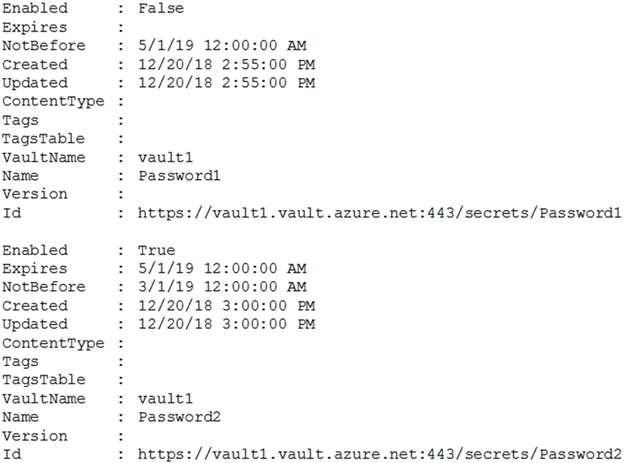Click the Enabled value "False"

160,8
